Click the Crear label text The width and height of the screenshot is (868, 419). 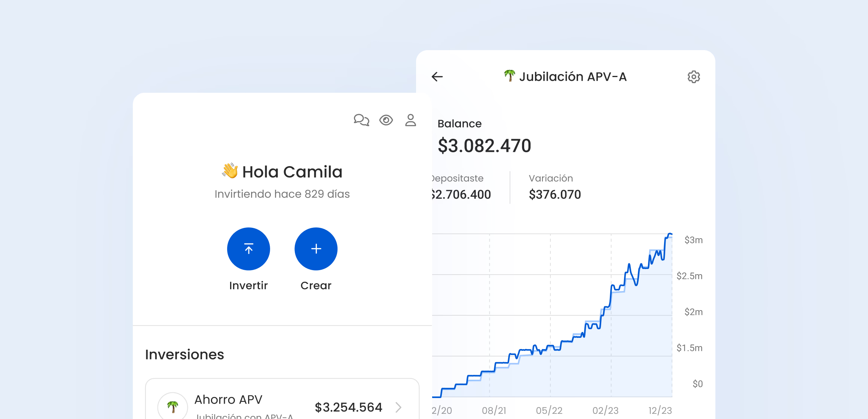tap(316, 285)
